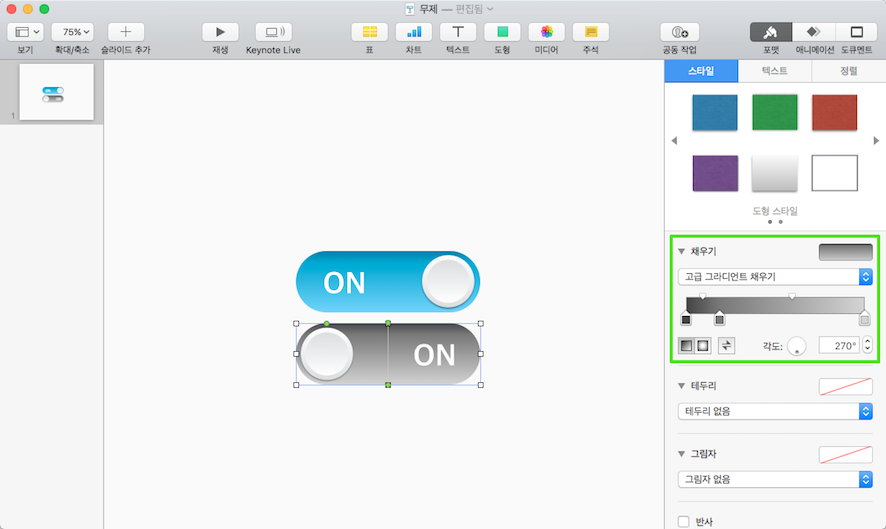This screenshot has height=529, width=886.
Task: Collapse the 테두리 border section
Action: [x=681, y=386]
